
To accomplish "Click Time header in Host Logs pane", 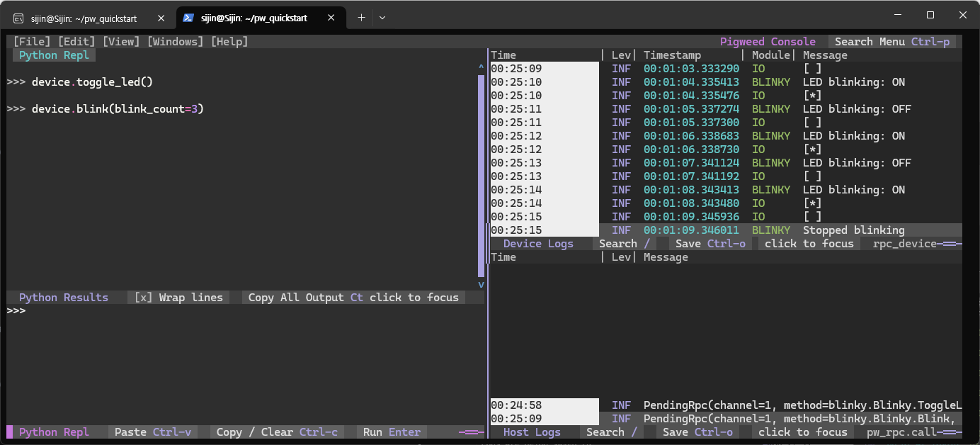I will [503, 257].
